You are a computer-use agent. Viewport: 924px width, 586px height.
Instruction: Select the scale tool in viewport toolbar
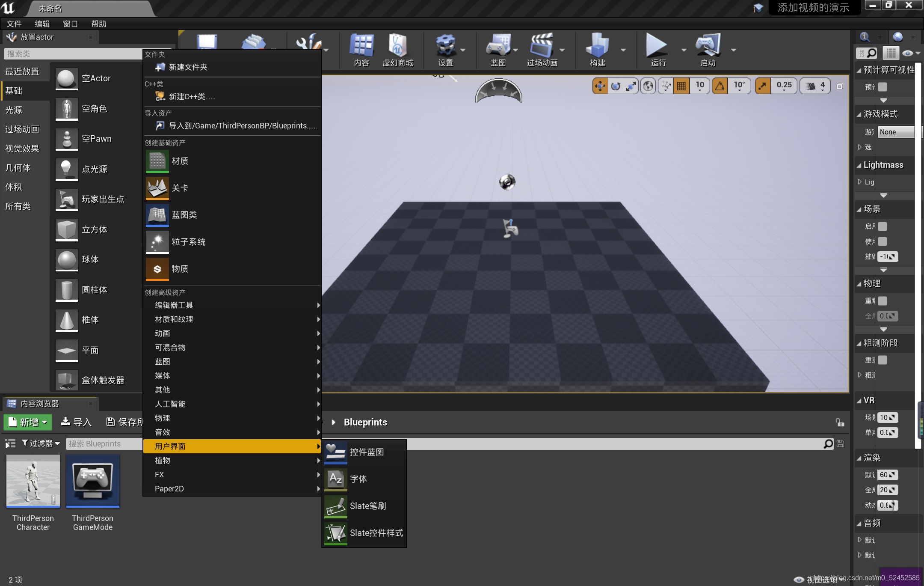(631, 86)
